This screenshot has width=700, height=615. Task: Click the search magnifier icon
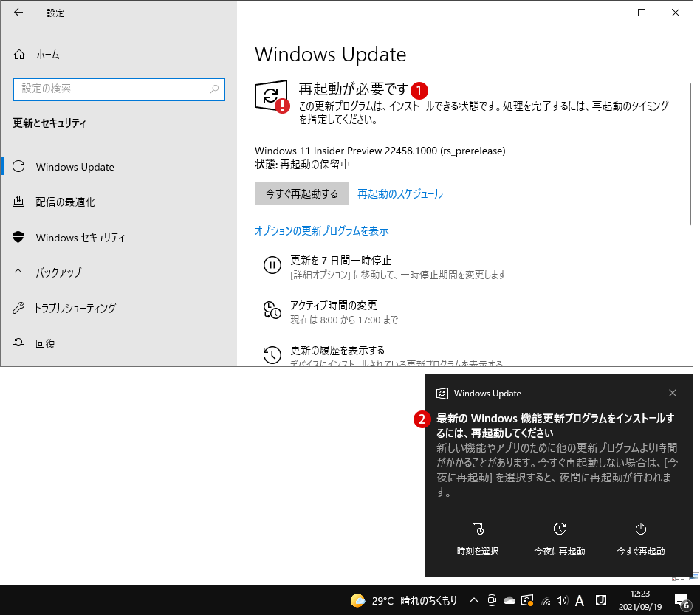coord(214,89)
